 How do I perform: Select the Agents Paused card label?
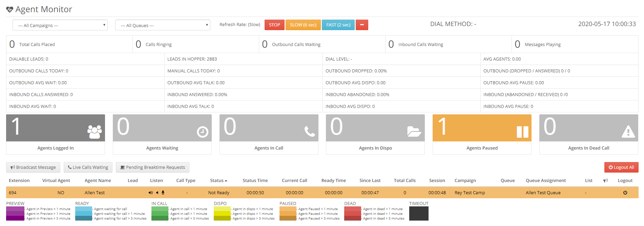coord(482,148)
